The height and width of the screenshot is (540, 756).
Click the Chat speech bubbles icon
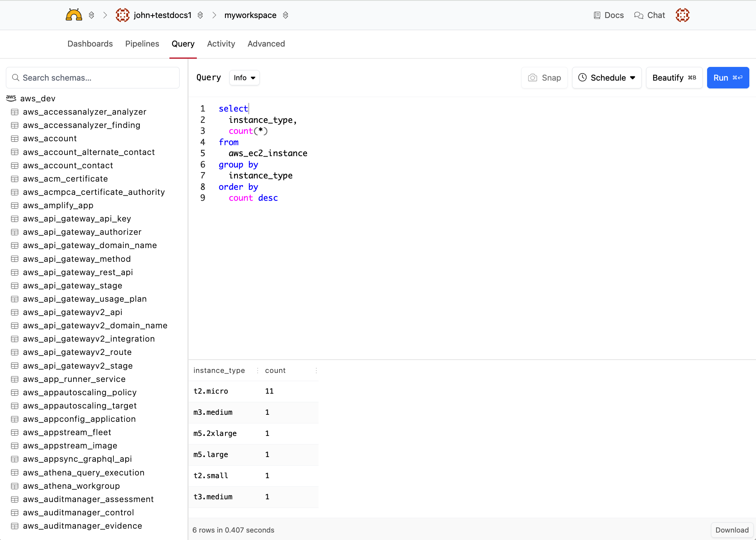click(x=639, y=15)
